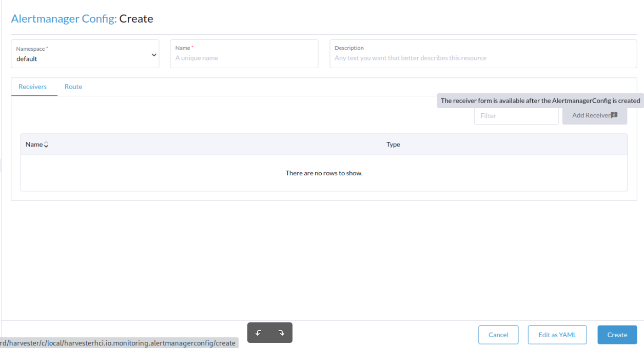Click the left-turn arrow icon

[x=259, y=333]
